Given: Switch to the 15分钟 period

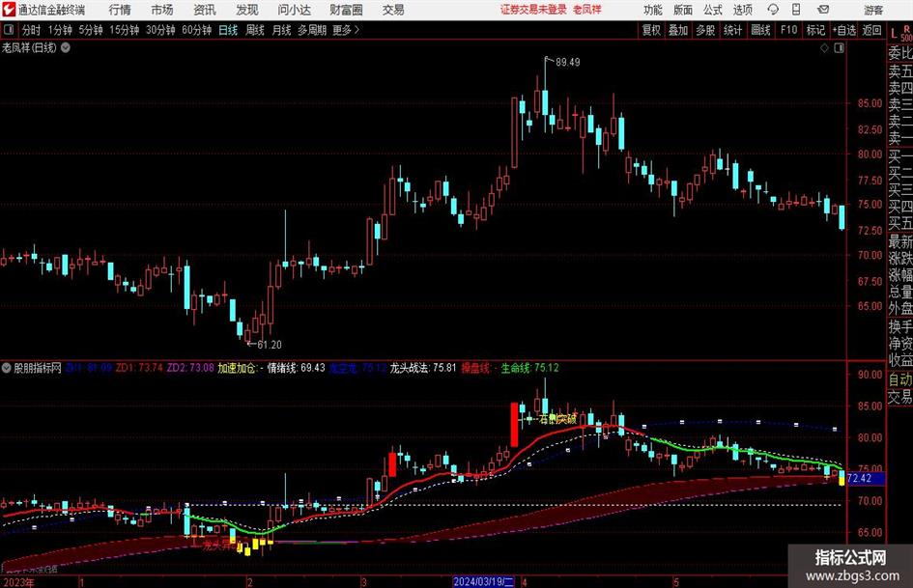Looking at the screenshot, I should [125, 30].
